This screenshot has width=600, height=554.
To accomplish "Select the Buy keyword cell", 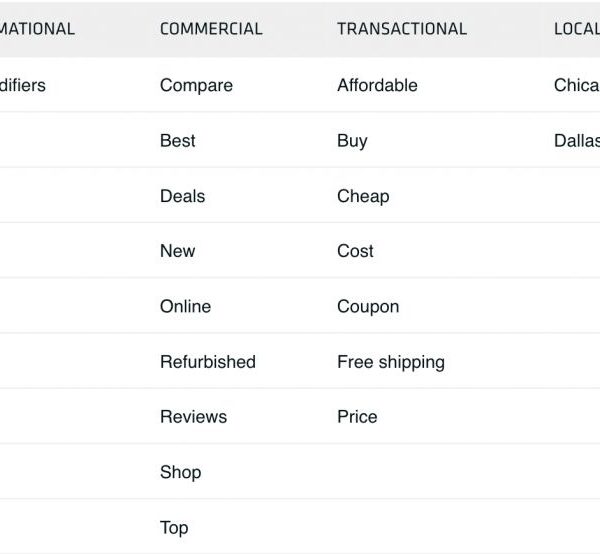I will click(352, 141).
